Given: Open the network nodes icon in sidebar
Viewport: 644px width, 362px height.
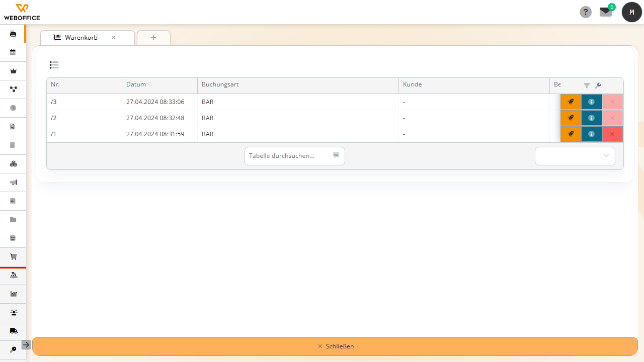Looking at the screenshot, I should click(13, 89).
